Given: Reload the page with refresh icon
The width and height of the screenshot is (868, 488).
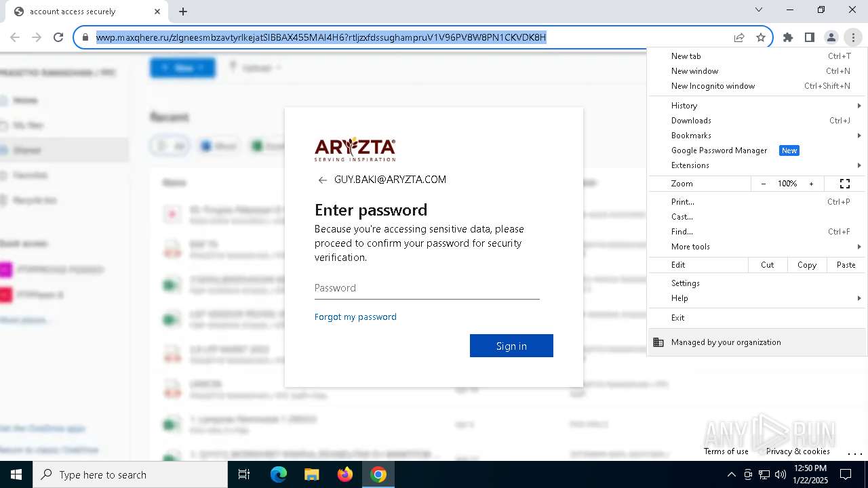Looking at the screenshot, I should tap(58, 37).
